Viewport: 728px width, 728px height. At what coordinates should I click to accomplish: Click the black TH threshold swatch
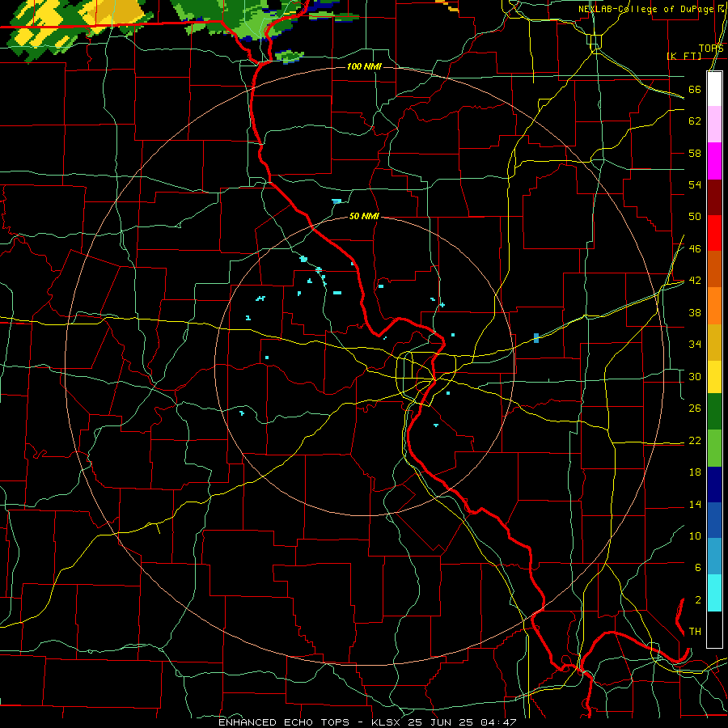[714, 629]
